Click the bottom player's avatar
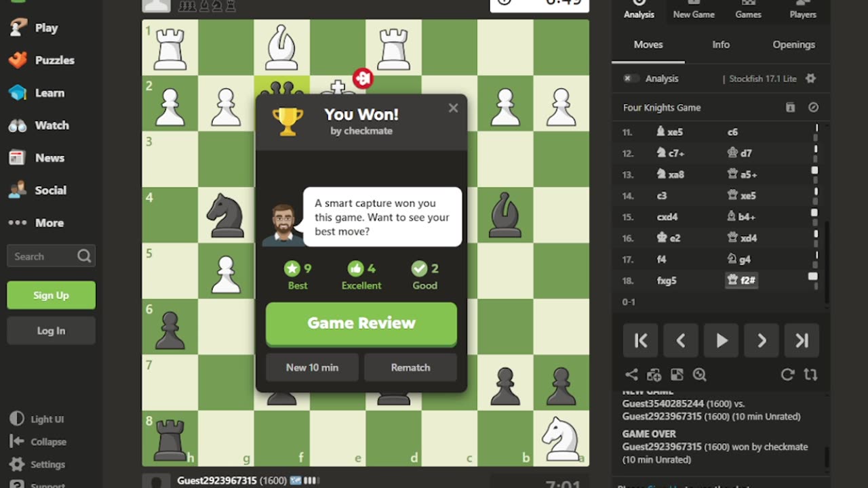868x488 pixels. point(157,481)
